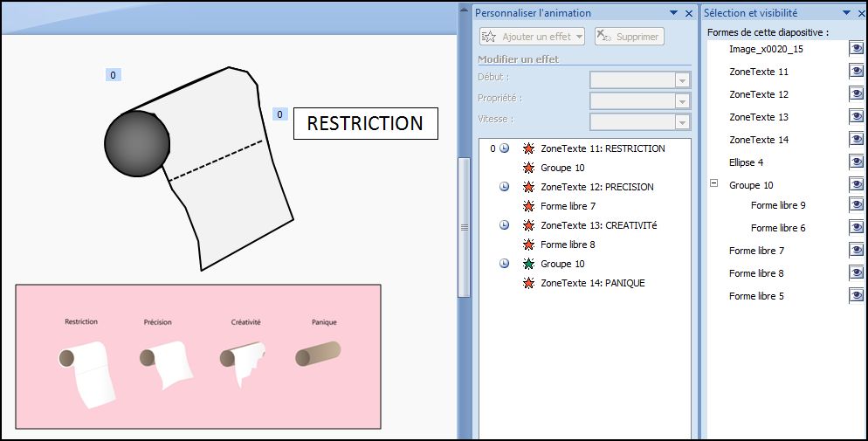The width and height of the screenshot is (868, 441).
Task: Click star icon for ZoneTexte 13: CREATIVITé
Action: point(528,225)
